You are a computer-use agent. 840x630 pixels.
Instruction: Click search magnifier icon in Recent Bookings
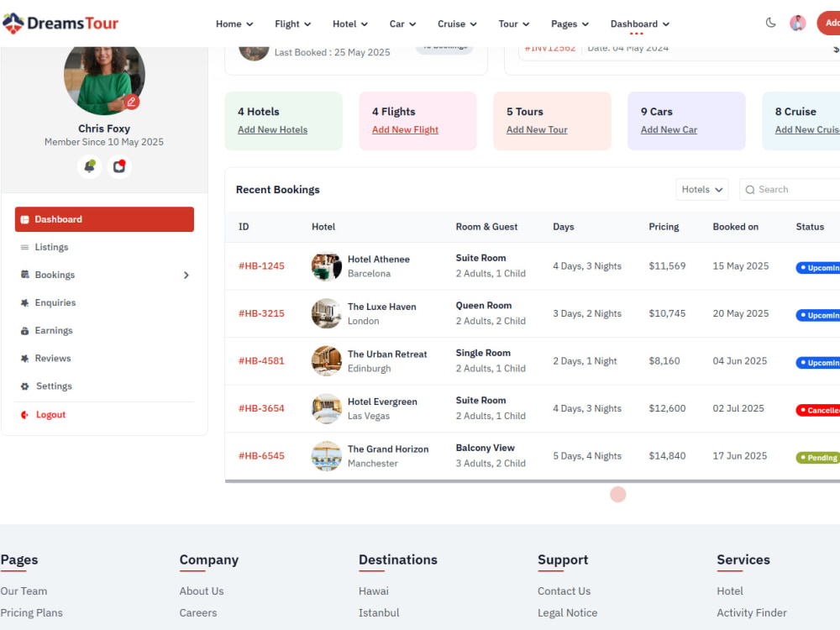pos(750,190)
